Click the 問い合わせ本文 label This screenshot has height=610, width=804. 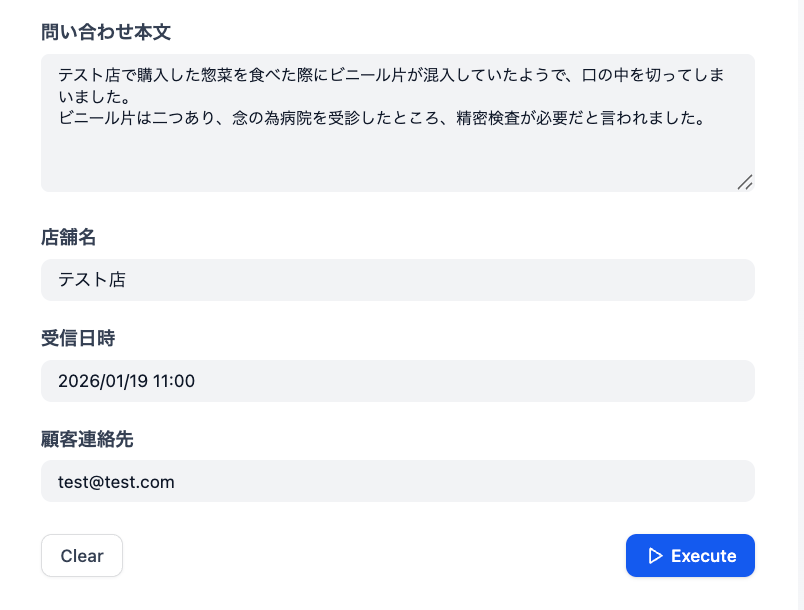click(x=106, y=32)
